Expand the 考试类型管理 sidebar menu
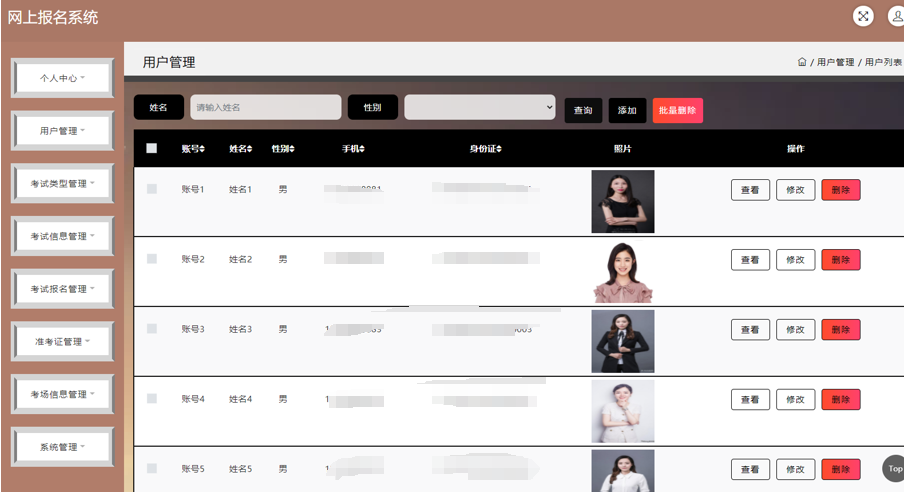Image resolution: width=904 pixels, height=492 pixels. click(62, 183)
